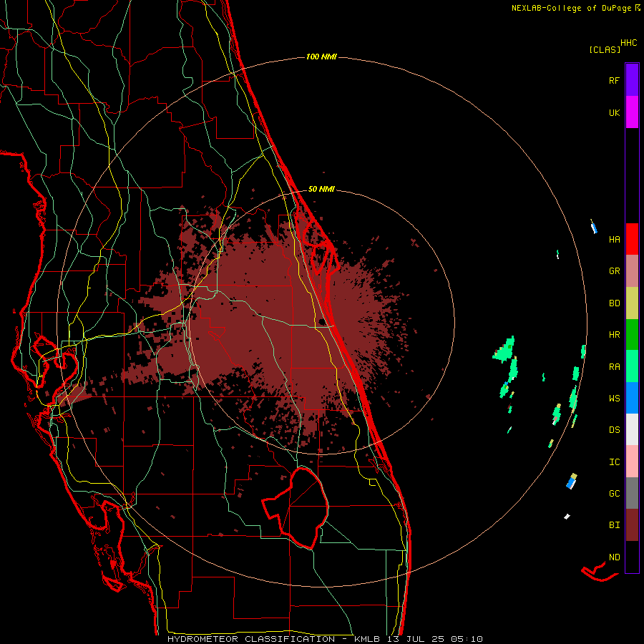The height and width of the screenshot is (644, 644).
Task: Click the IC pink legend swatch
Action: point(632,462)
